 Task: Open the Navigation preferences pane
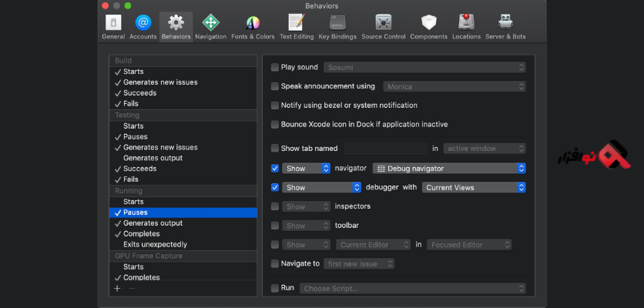click(211, 27)
